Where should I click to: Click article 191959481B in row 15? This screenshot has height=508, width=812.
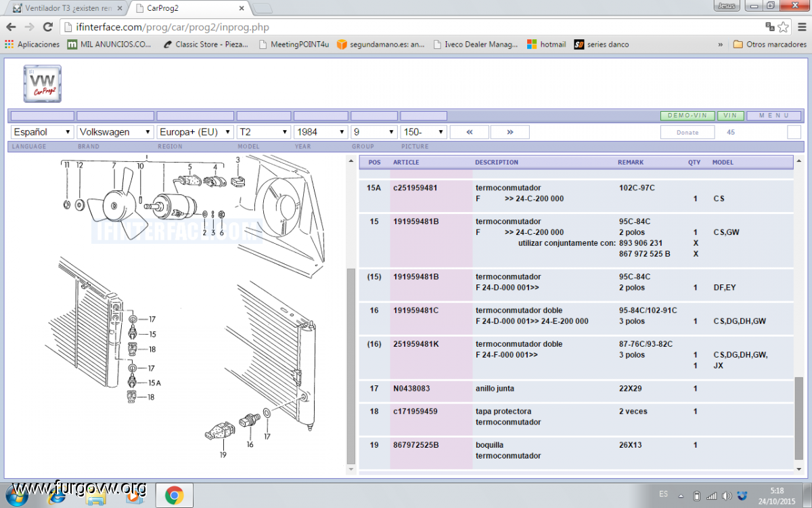point(416,221)
